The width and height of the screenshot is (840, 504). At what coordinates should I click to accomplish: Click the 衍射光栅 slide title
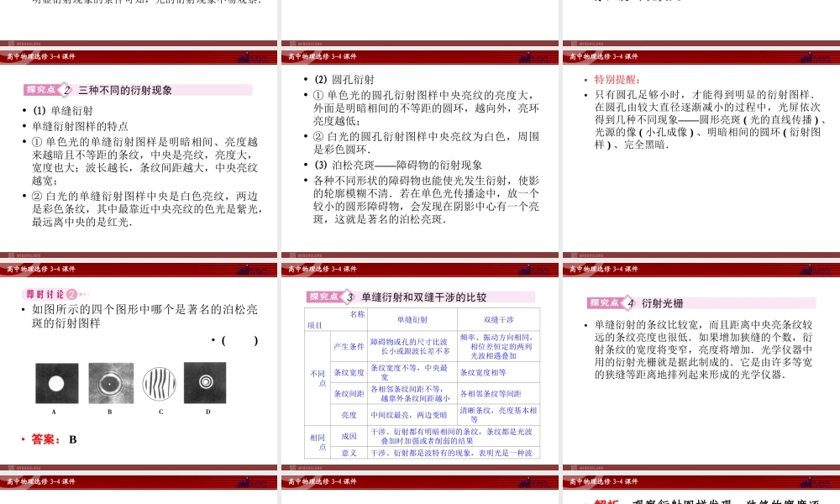(662, 303)
